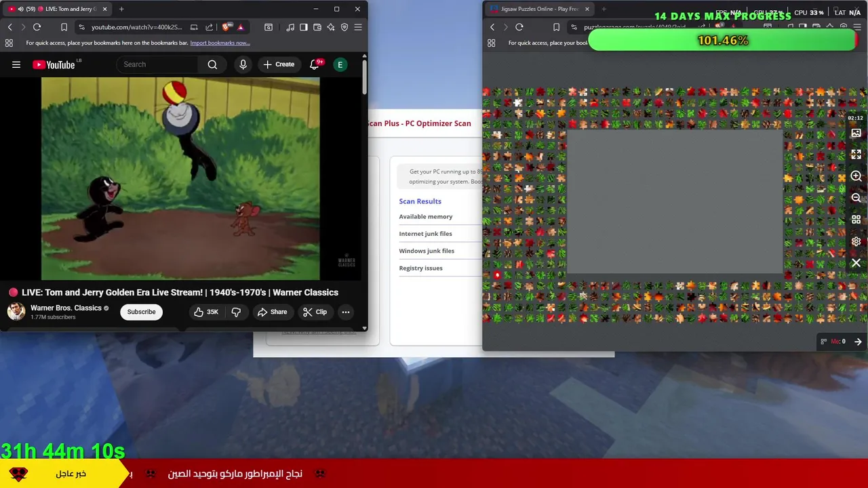Zoom in on the puzzle

coord(856,176)
